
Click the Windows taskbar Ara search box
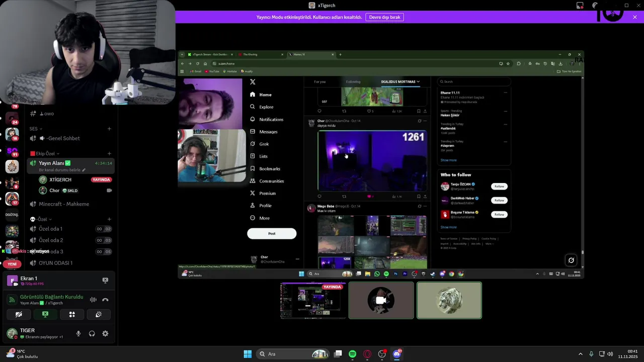[x=294, y=354]
